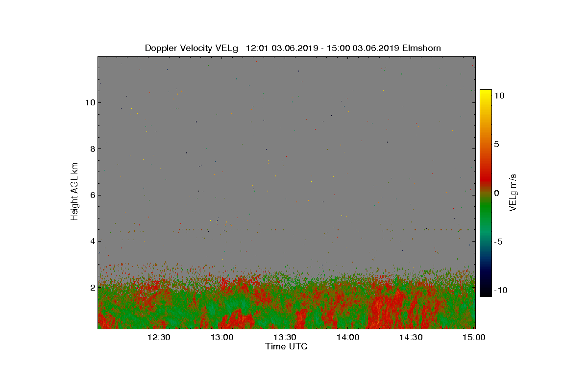Click the plot title Doppler Velocity VELg
The width and height of the screenshot is (588, 392).
point(191,48)
